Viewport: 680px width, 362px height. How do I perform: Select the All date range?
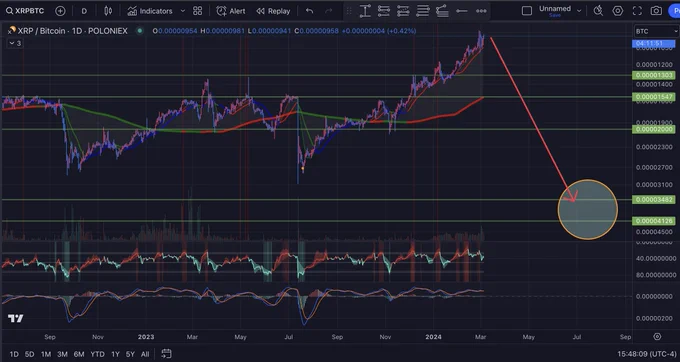coord(145,354)
